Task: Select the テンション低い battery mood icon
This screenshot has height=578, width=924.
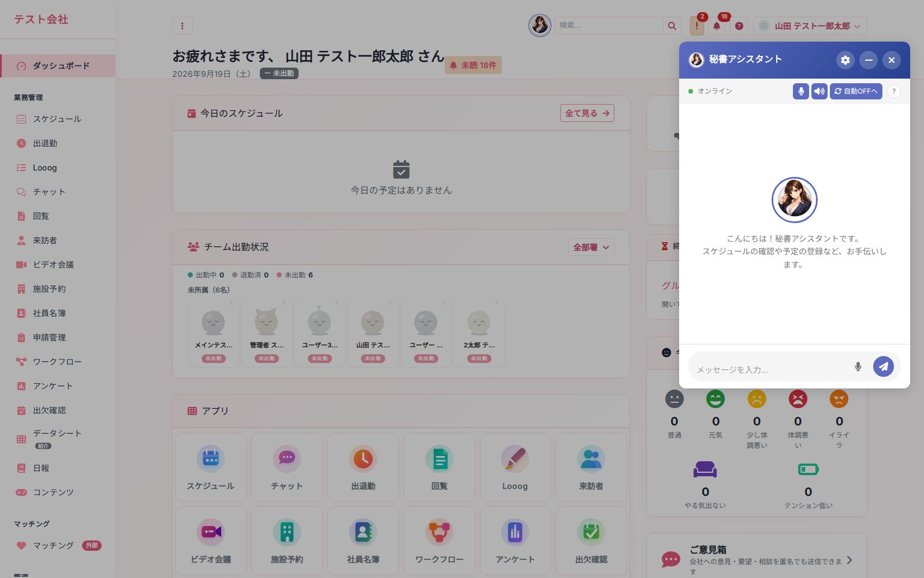Action: (808, 469)
